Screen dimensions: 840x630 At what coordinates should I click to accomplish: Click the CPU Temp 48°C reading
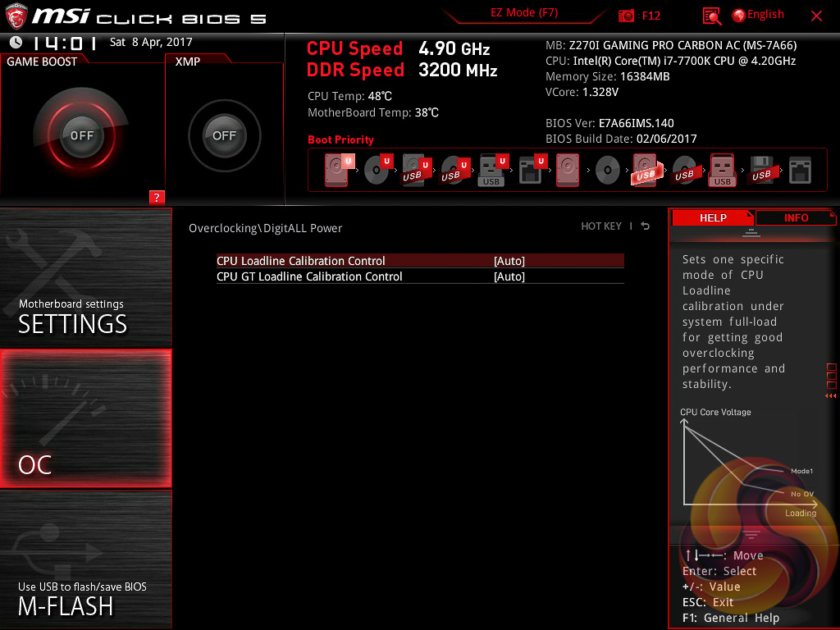coord(349,97)
